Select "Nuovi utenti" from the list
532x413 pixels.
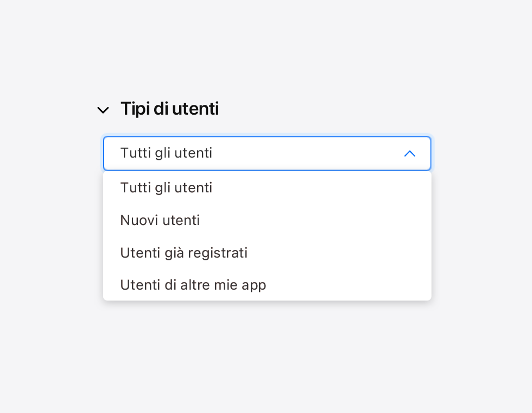[160, 220]
